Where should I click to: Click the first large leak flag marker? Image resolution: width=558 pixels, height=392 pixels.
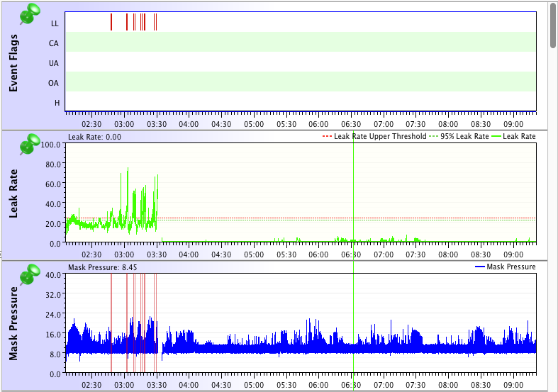point(111,22)
